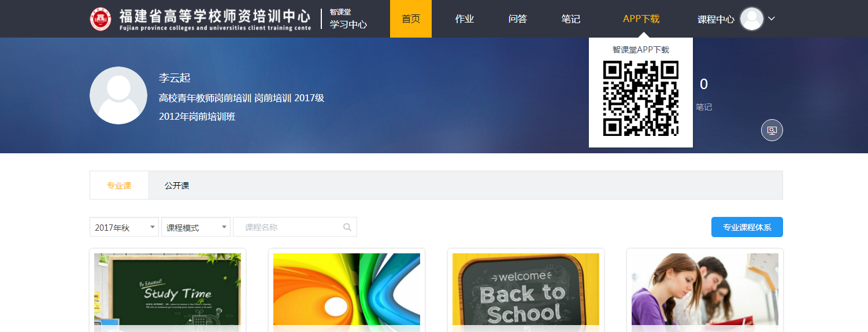This screenshot has width=868, height=332.
Task: Click the Fujian training center logo emblem
Action: 101,19
